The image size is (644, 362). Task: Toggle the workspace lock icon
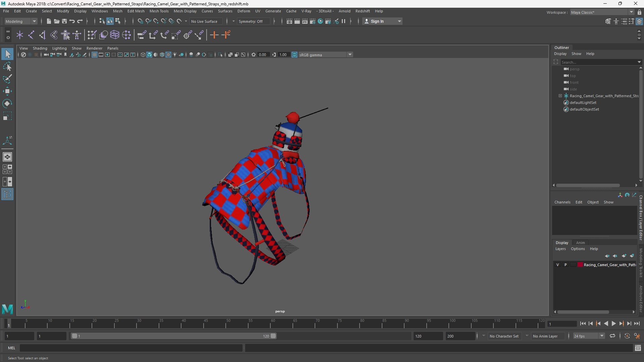(639, 12)
